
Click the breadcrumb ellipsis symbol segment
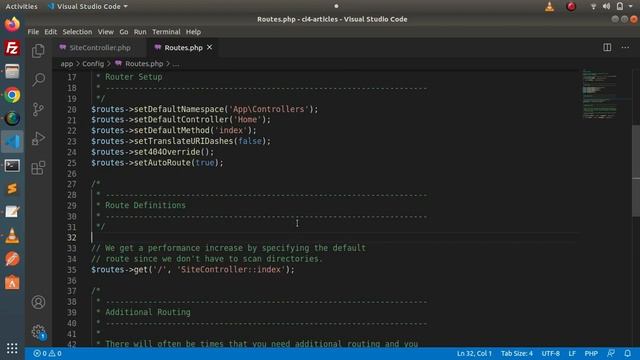point(176,64)
